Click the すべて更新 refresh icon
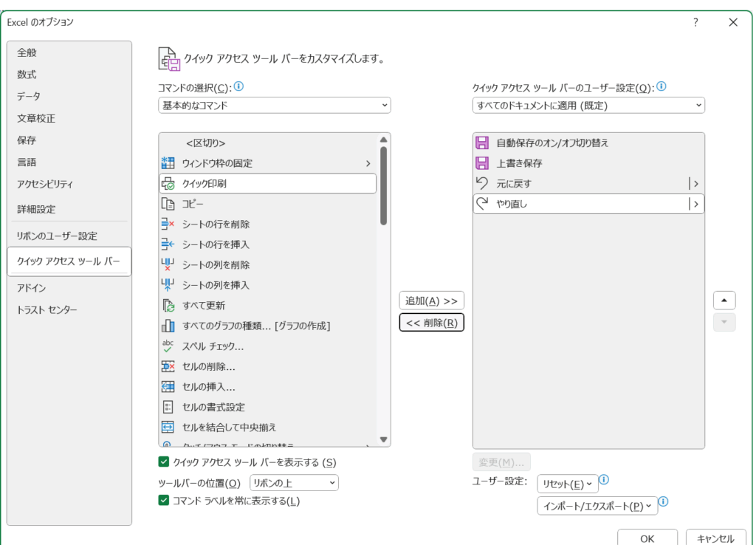Image resolution: width=756 pixels, height=545 pixels. tap(168, 305)
